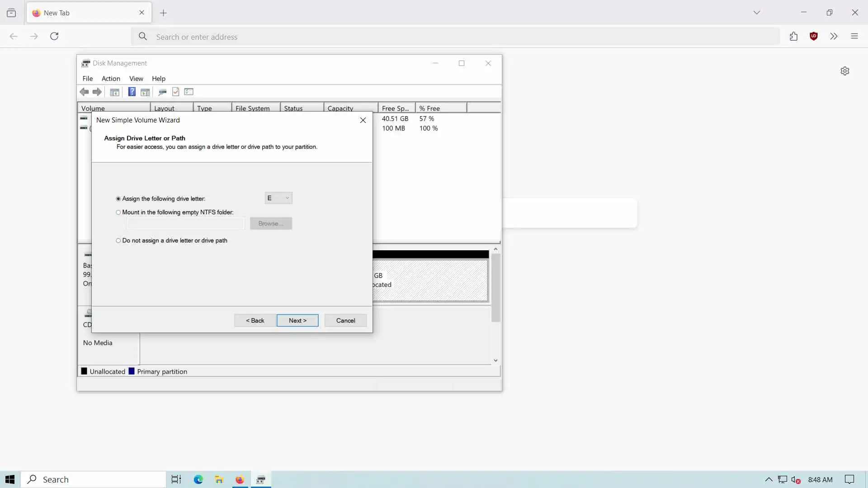Open the Action menu
Screen dimensions: 868x488
pos(111,79)
